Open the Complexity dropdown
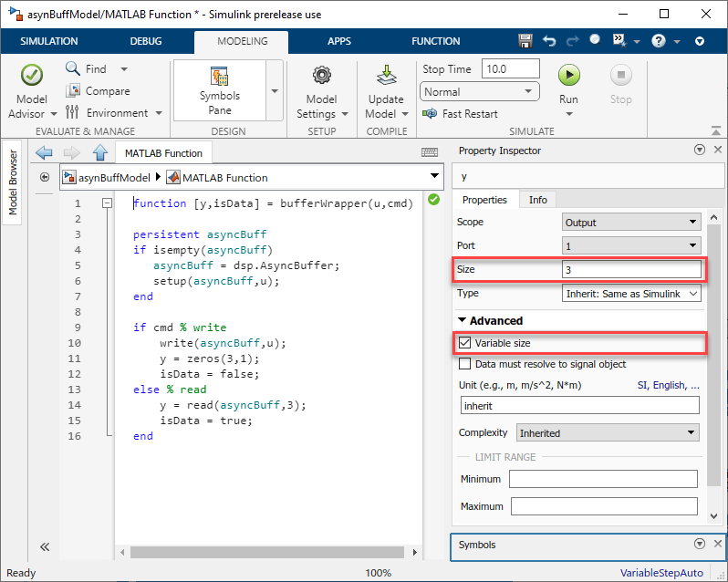Viewport: 728px width, 582px height. (608, 433)
